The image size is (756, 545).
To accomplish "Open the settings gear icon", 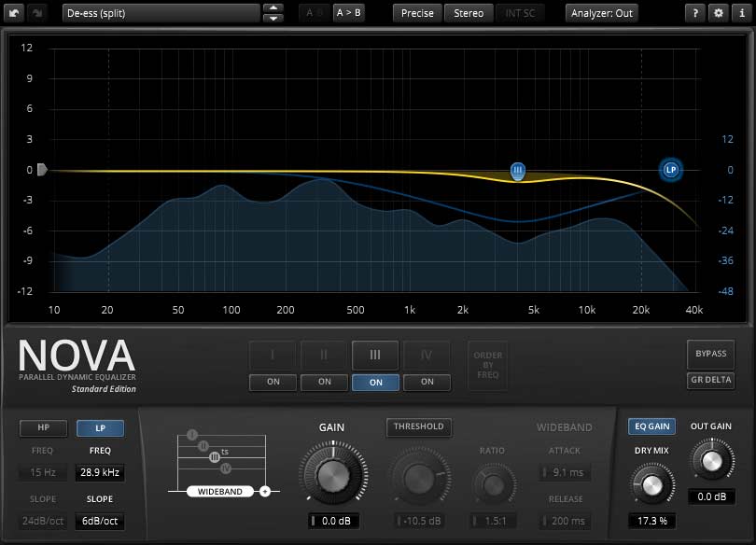I will click(719, 13).
